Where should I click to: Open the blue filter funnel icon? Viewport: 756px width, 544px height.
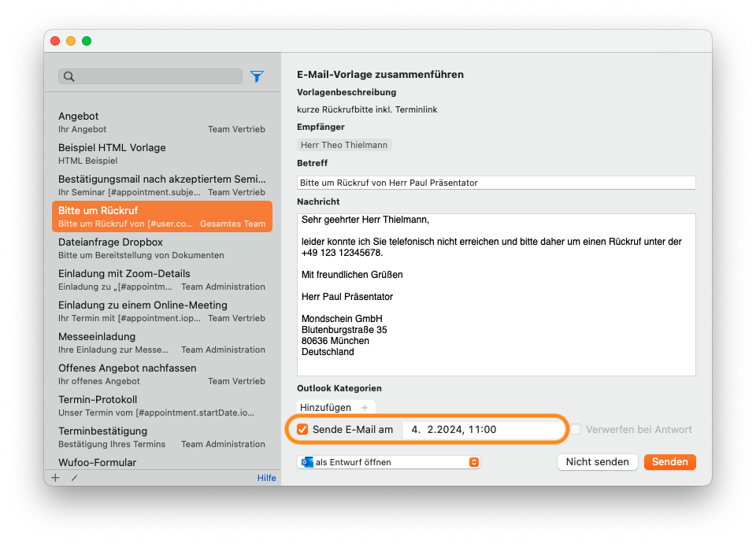257,76
